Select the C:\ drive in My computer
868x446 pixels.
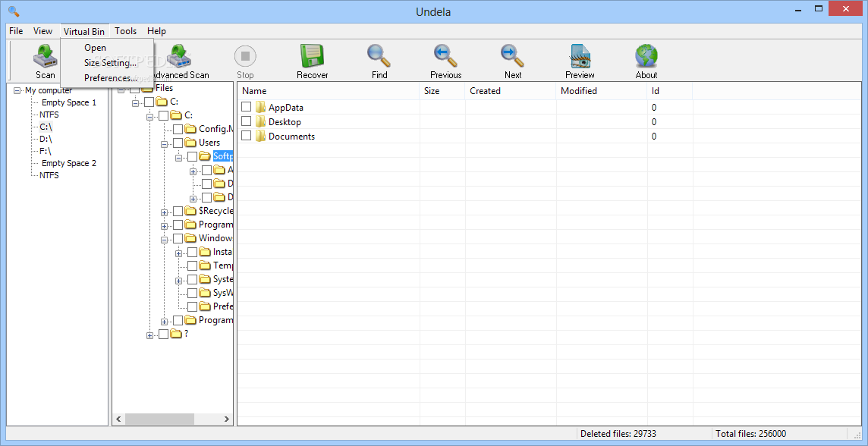point(46,127)
